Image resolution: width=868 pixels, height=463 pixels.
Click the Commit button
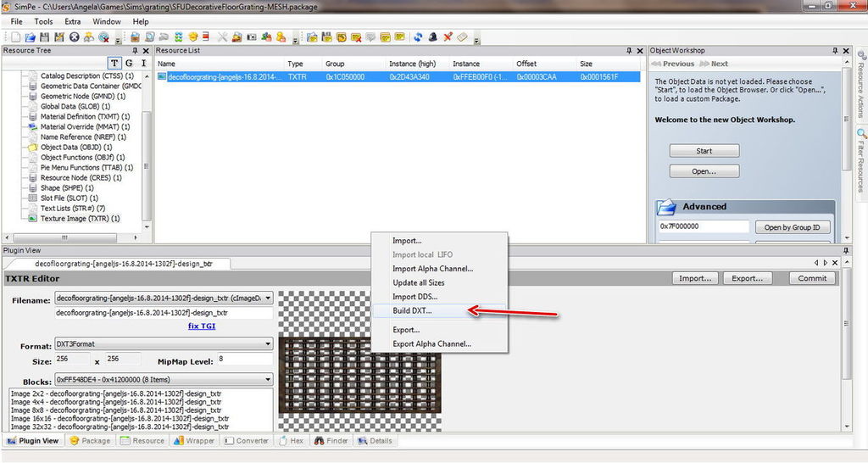[x=812, y=279]
